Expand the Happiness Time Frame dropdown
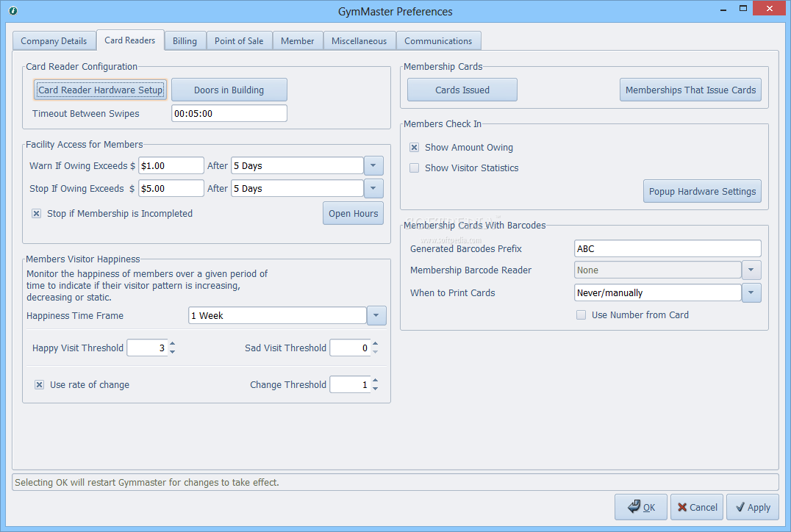Viewport: 791px width, 532px height. (x=376, y=316)
